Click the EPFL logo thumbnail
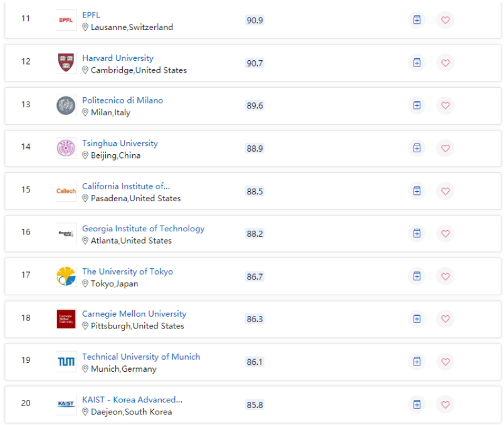504x425 pixels. [66, 20]
